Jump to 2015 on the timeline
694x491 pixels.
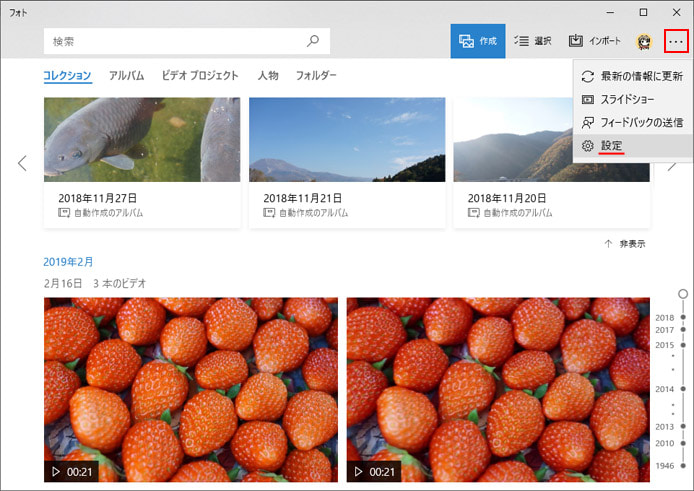pos(670,345)
